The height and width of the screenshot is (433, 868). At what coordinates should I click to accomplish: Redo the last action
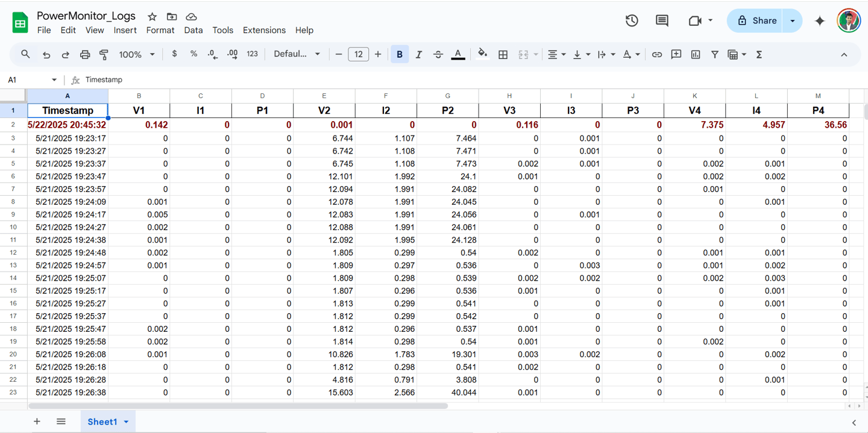pos(65,54)
